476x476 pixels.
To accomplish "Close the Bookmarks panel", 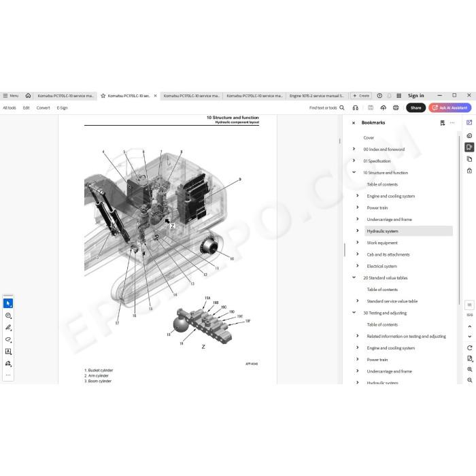I will point(354,123).
